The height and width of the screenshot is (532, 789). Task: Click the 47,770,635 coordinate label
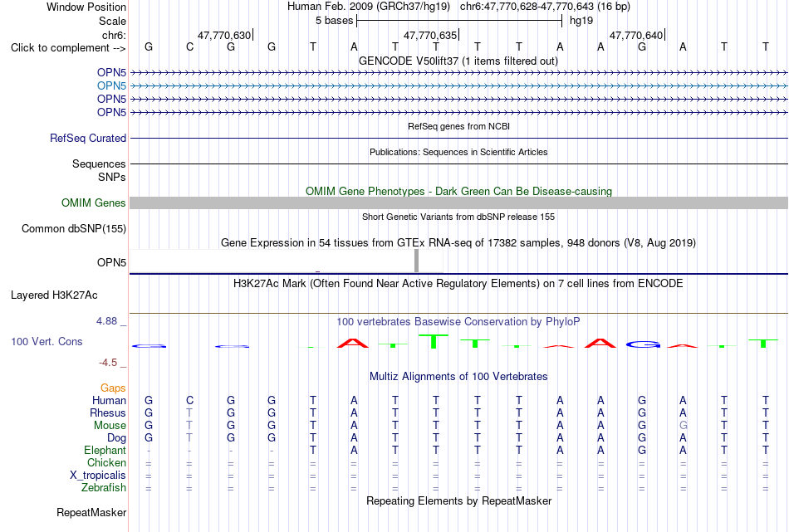coord(430,35)
